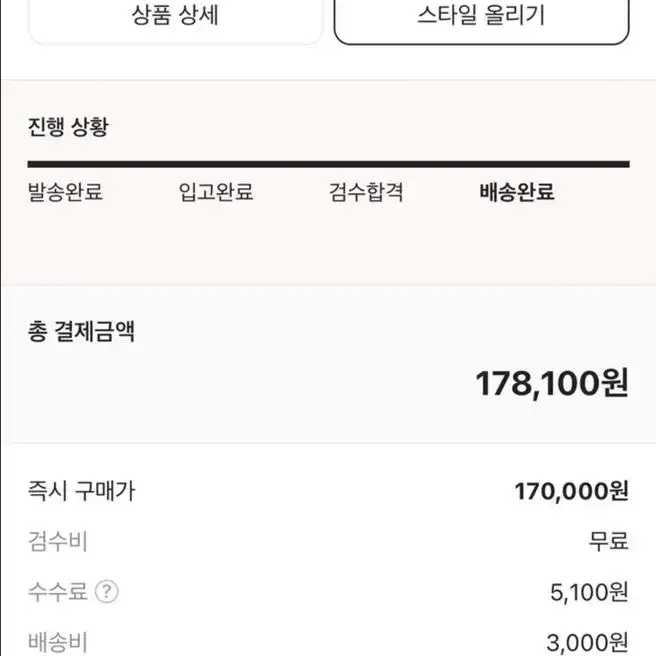Click the 무료 inspection fee value
Image resolution: width=656 pixels, height=656 pixels.
coord(609,541)
